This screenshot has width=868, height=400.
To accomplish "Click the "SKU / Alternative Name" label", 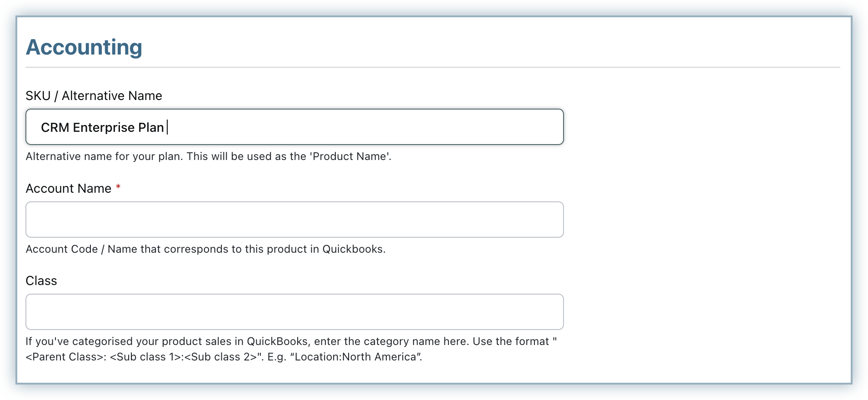I will (x=94, y=96).
